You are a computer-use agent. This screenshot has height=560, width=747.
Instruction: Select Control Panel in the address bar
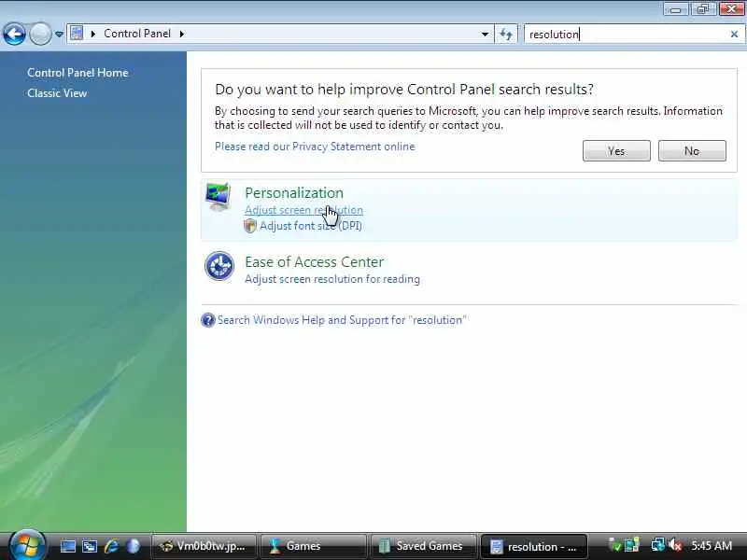click(x=137, y=34)
